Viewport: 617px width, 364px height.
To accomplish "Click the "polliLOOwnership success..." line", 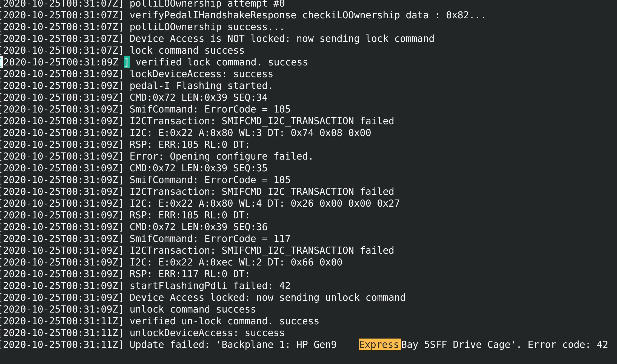I will click(x=207, y=27).
